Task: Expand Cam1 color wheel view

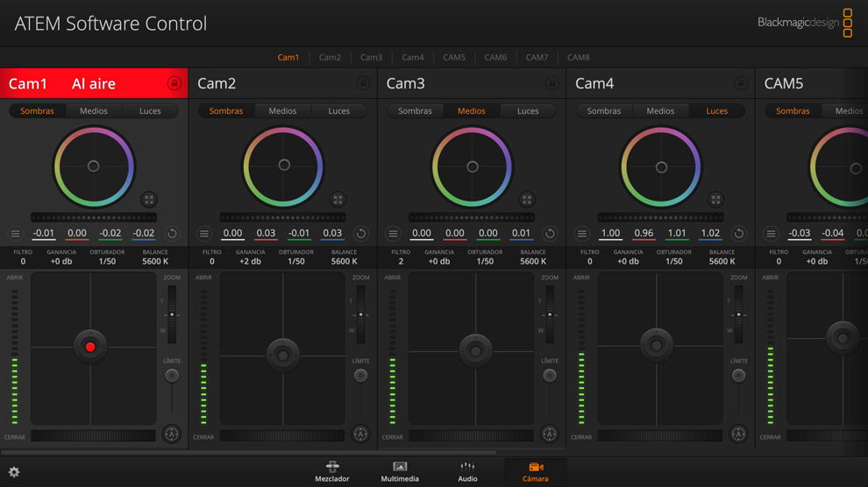Action: 149,200
